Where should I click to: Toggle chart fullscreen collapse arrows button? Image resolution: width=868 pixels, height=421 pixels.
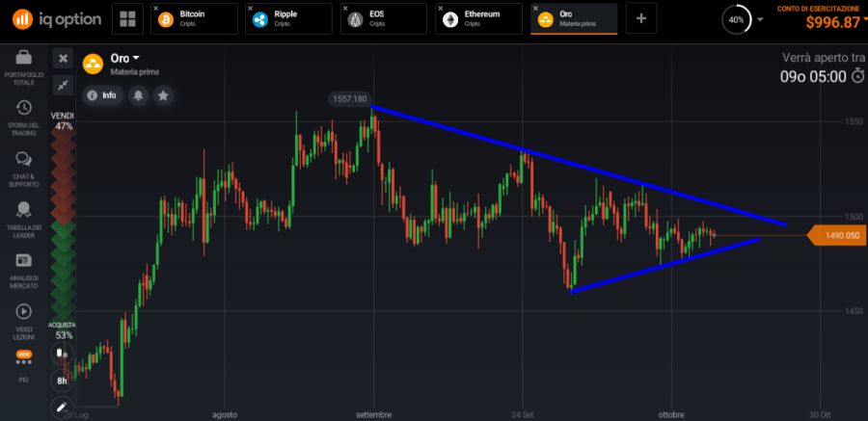tap(63, 85)
